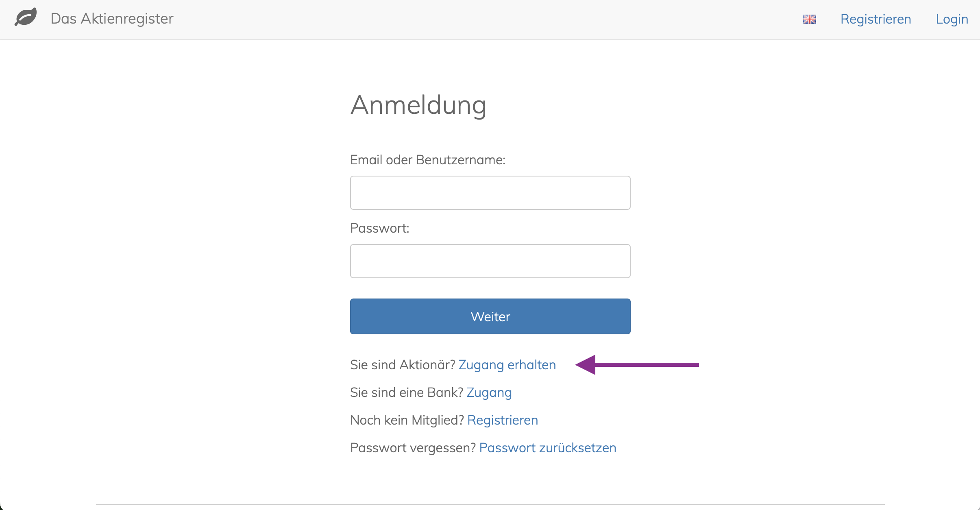Viewport: 980px width, 510px height.
Task: Open Registrieren in the top navigation bar
Action: [875, 19]
